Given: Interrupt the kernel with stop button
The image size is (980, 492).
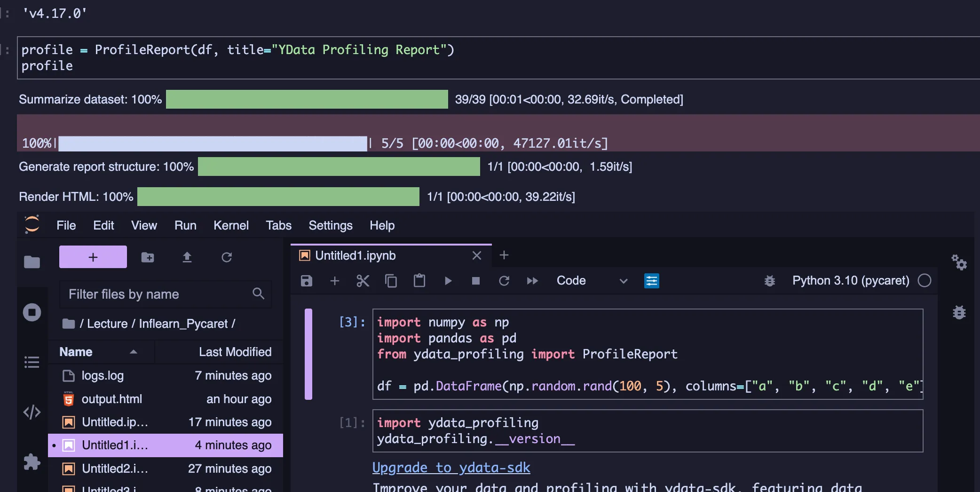Looking at the screenshot, I should point(475,281).
